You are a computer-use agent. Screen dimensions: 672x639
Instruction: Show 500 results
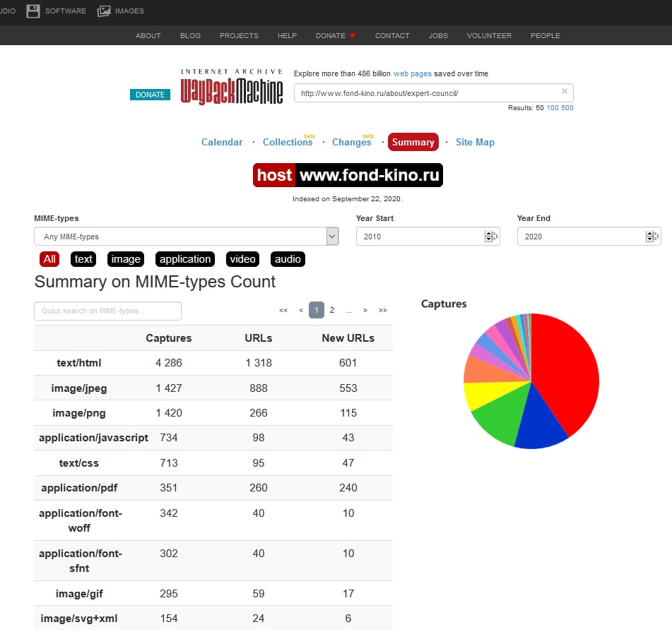tap(567, 108)
